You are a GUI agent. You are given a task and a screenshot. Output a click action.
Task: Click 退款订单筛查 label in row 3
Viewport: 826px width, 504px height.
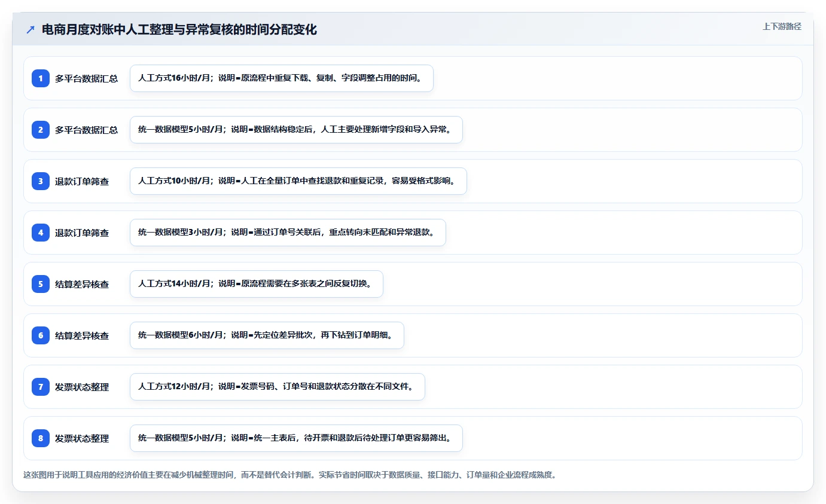[82, 181]
